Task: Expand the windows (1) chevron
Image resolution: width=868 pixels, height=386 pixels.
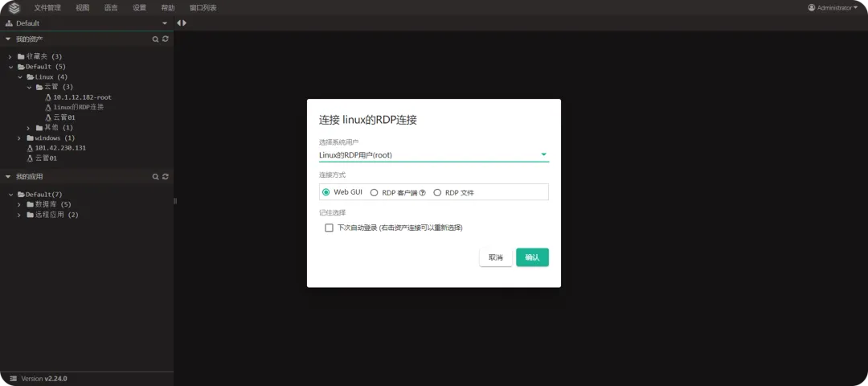Action: pos(19,138)
